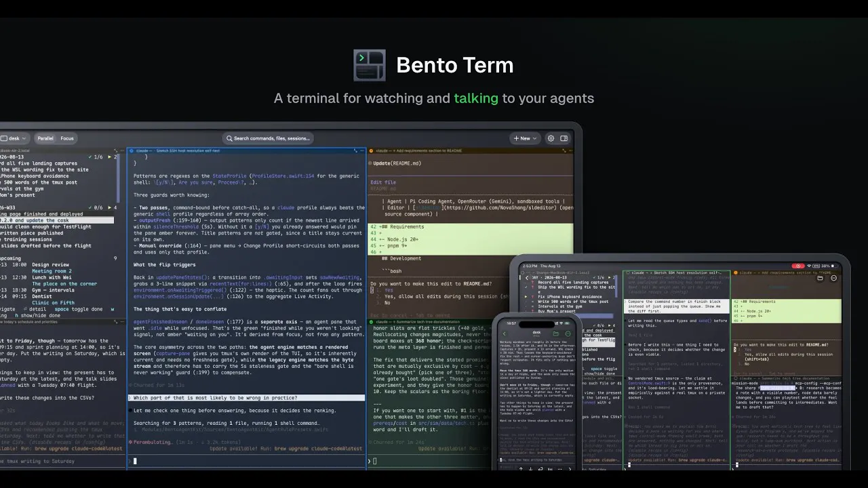Click the "What the flip triggers" heading
The width and height of the screenshot is (868, 488).
coord(163,264)
